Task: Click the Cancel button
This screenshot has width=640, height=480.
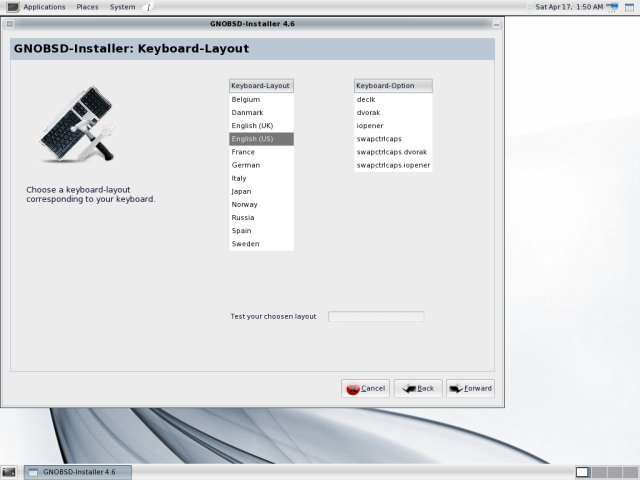Action: click(x=365, y=388)
